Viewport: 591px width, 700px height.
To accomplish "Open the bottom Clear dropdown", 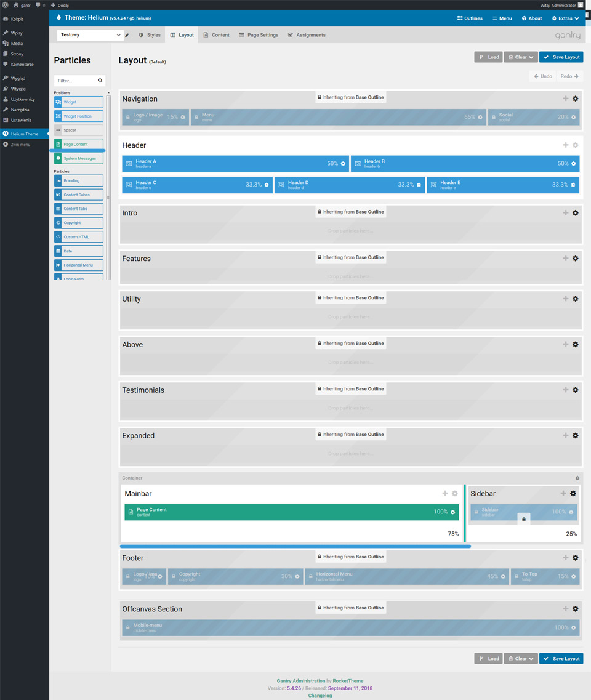I will click(520, 659).
